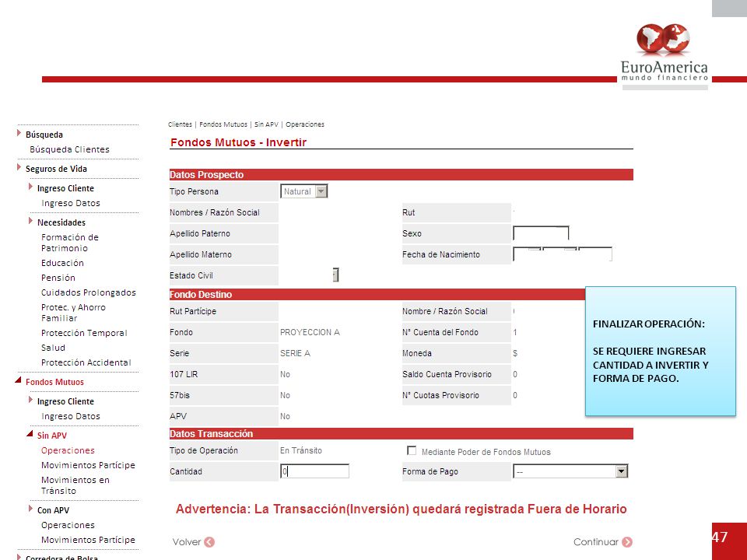Click the Fondos Mutuos sidebar heading
Viewport: 747px width, 560px height.
[54, 382]
